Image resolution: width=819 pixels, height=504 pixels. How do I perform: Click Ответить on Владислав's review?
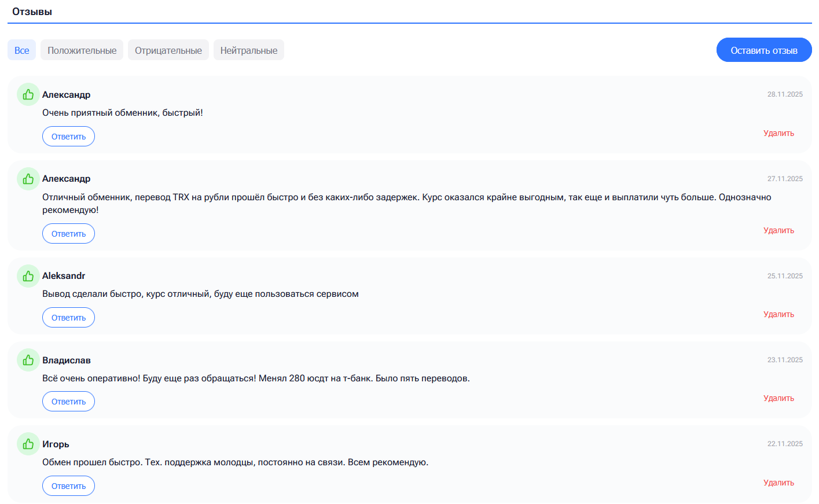pos(68,402)
